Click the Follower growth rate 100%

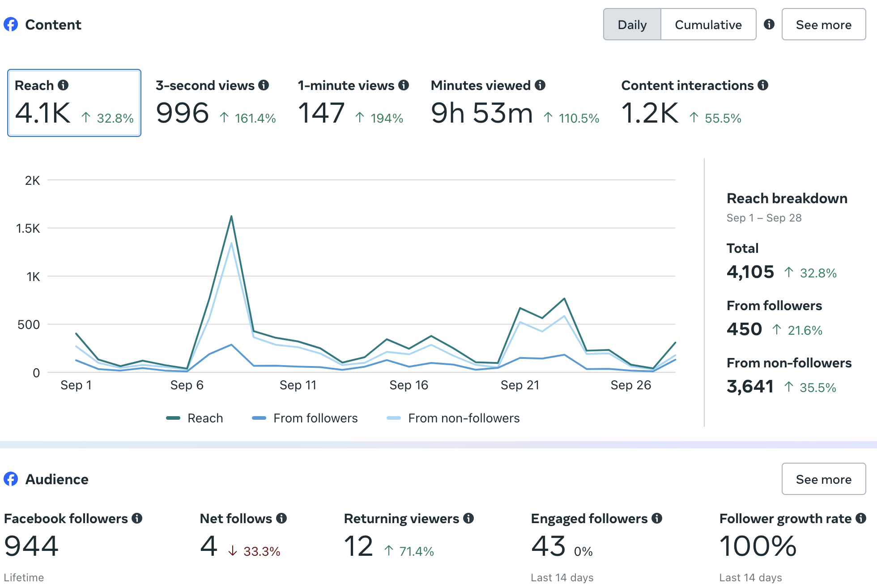(x=758, y=546)
